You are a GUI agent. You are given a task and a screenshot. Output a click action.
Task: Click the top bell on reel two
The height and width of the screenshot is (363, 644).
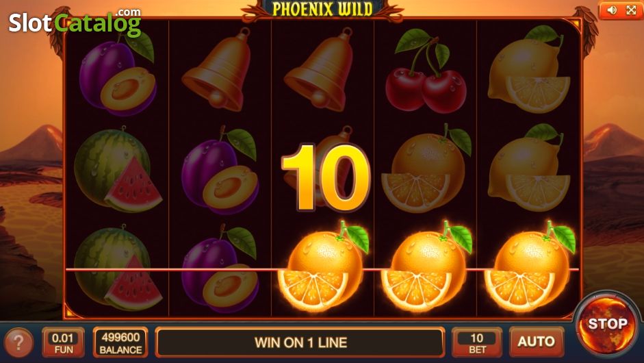[x=219, y=69]
